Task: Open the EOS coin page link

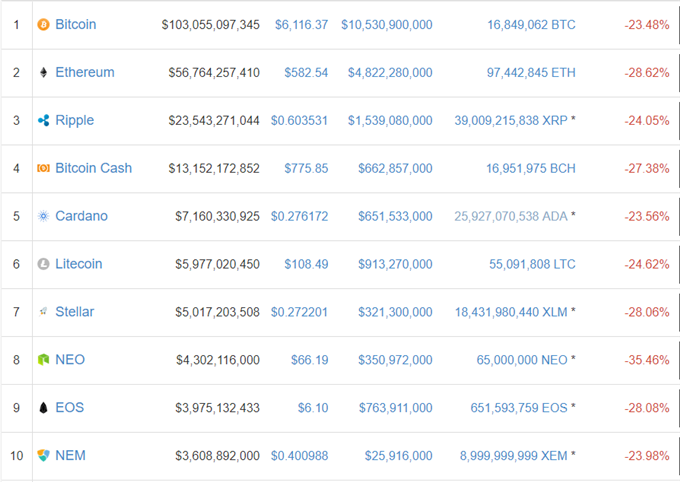Action: [x=70, y=407]
